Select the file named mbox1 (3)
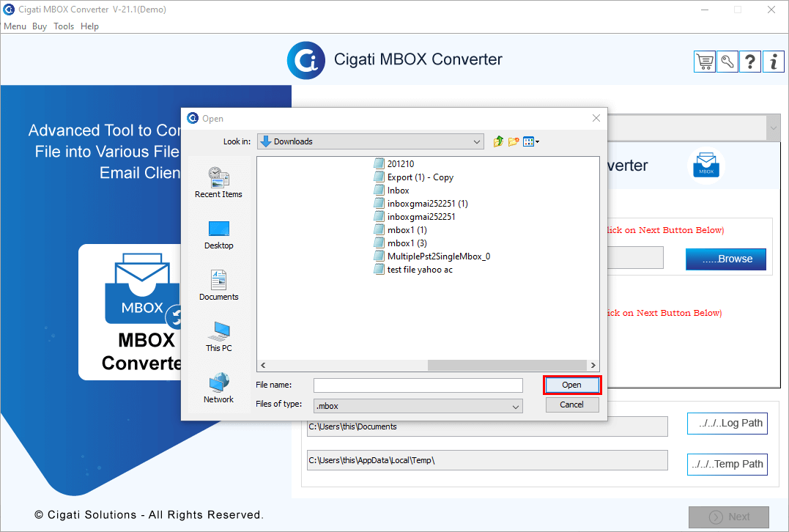 [x=407, y=243]
